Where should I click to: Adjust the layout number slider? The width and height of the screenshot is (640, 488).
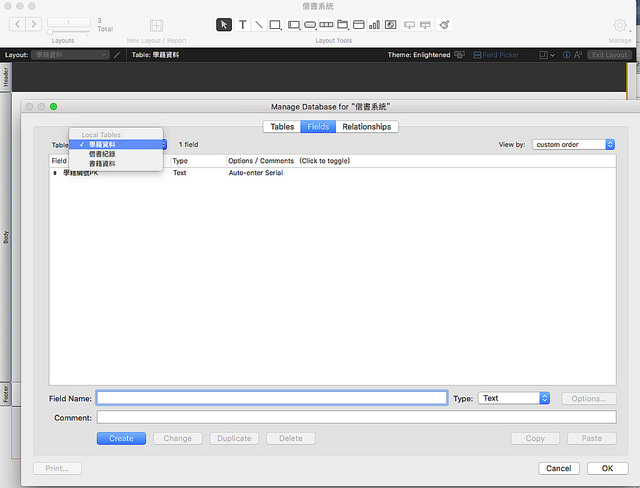(x=50, y=32)
